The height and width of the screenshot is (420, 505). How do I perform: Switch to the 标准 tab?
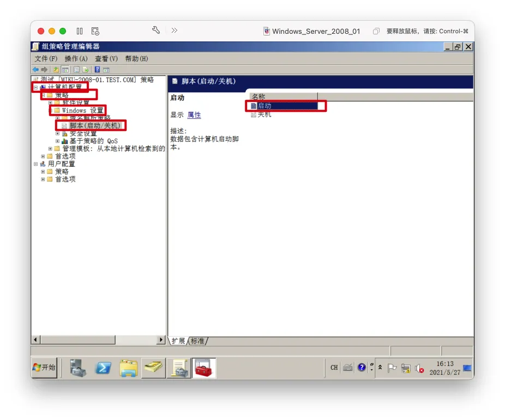(197, 341)
